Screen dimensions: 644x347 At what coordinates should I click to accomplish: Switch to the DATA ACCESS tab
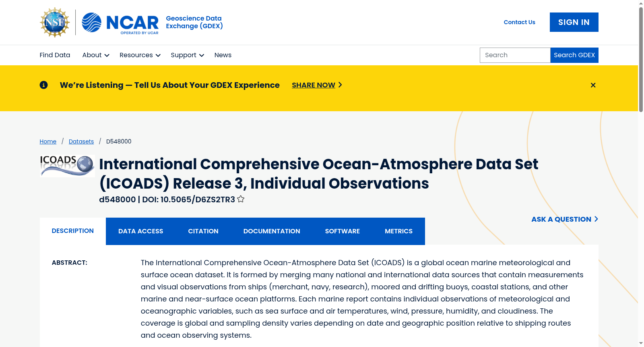click(141, 231)
